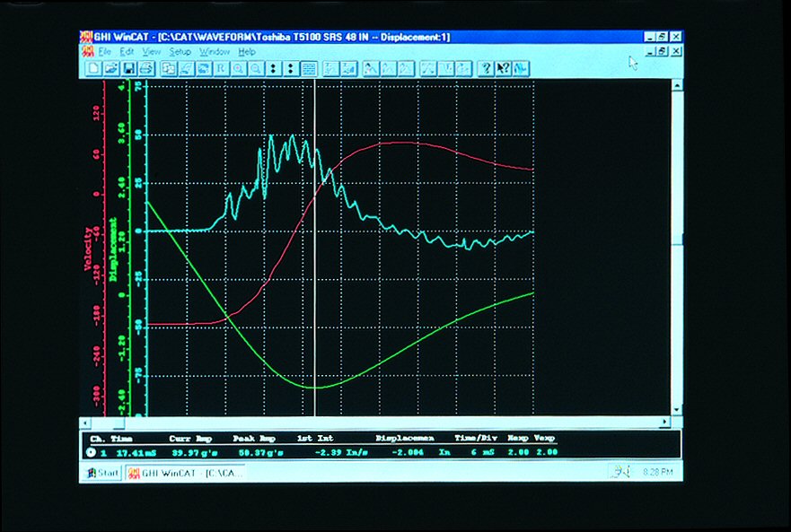Click the peak amplitude value 50.37g's
This screenshot has height=532, width=791.
[x=260, y=453]
